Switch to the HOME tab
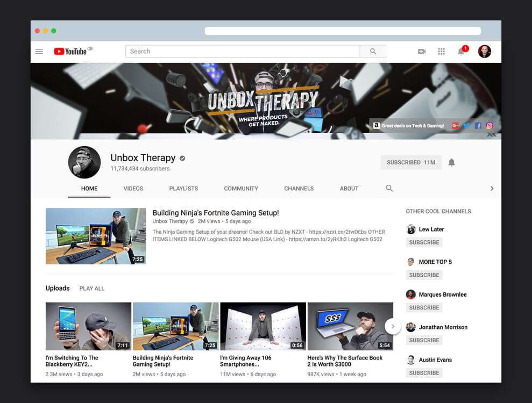The image size is (532, 403). pyautogui.click(x=89, y=189)
